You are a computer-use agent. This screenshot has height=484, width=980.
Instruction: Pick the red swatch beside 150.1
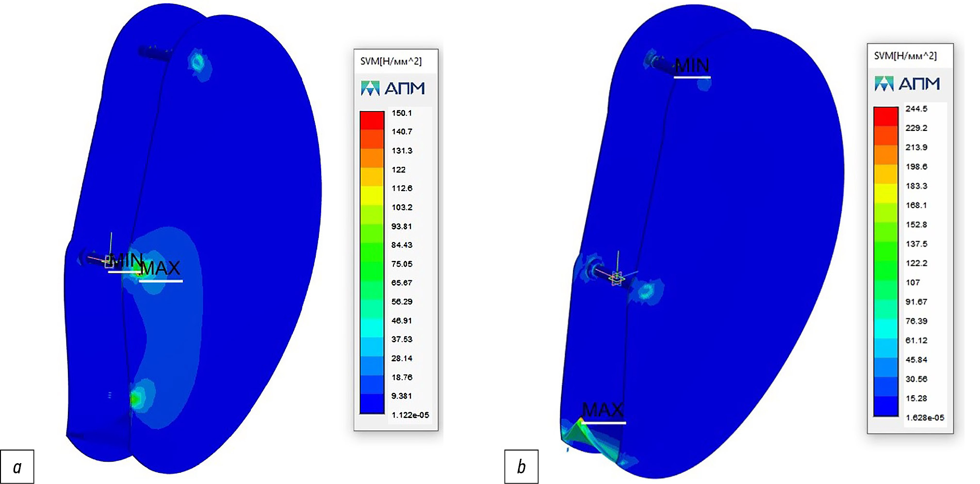[372, 120]
